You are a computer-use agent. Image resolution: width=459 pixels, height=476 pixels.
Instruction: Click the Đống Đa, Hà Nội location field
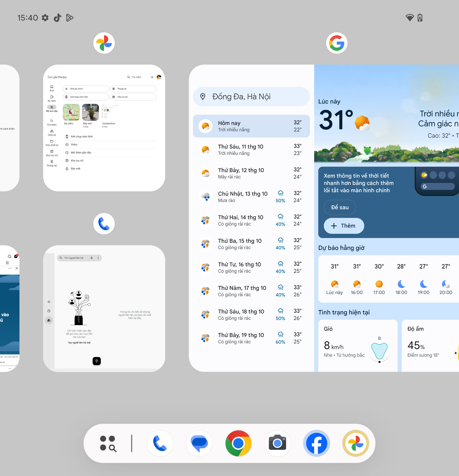(x=251, y=97)
